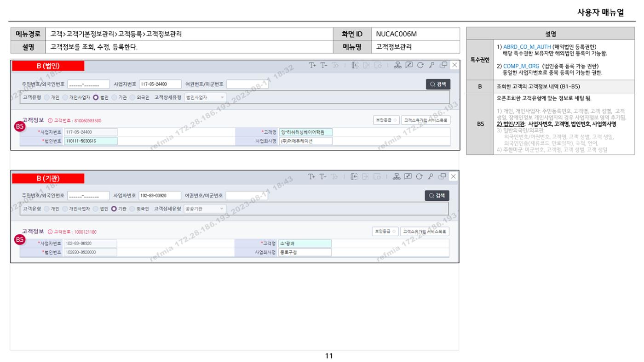Close the 법인 screen with the X

click(454, 65)
